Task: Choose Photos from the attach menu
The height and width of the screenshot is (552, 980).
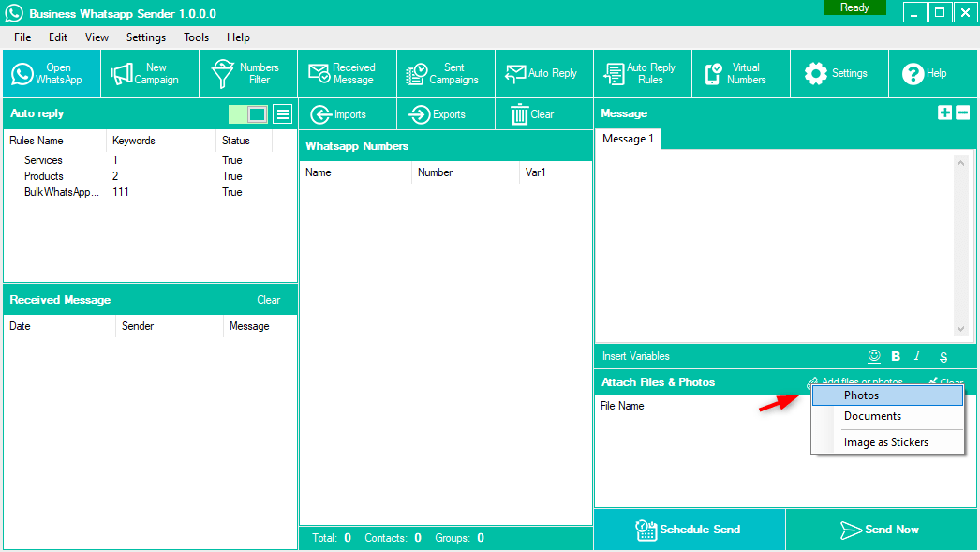Action: pyautogui.click(x=887, y=395)
